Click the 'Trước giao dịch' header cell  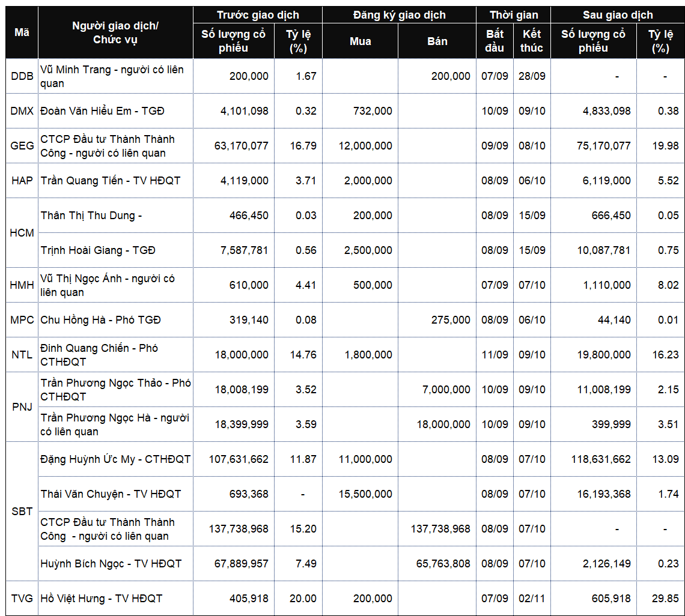tap(258, 15)
